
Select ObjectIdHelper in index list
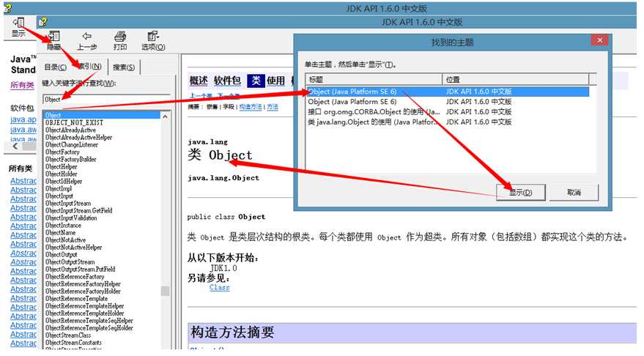click(x=64, y=182)
